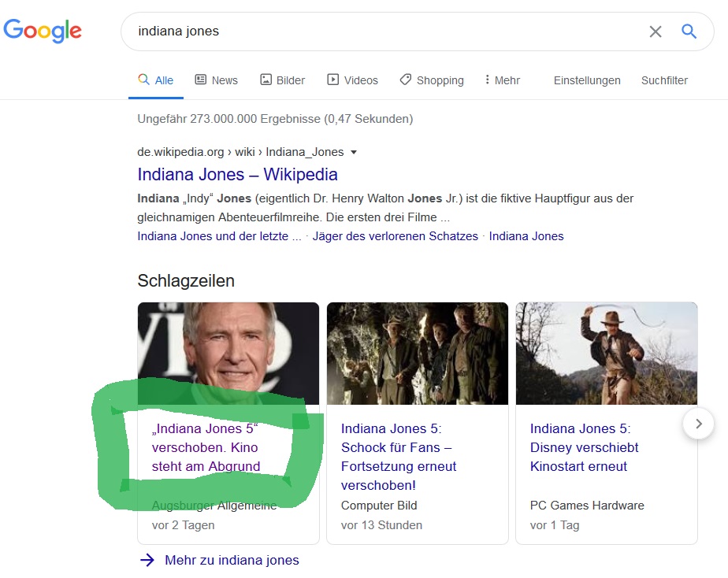The width and height of the screenshot is (728, 578).
Task: Select the Shopping tab
Action: [432, 80]
